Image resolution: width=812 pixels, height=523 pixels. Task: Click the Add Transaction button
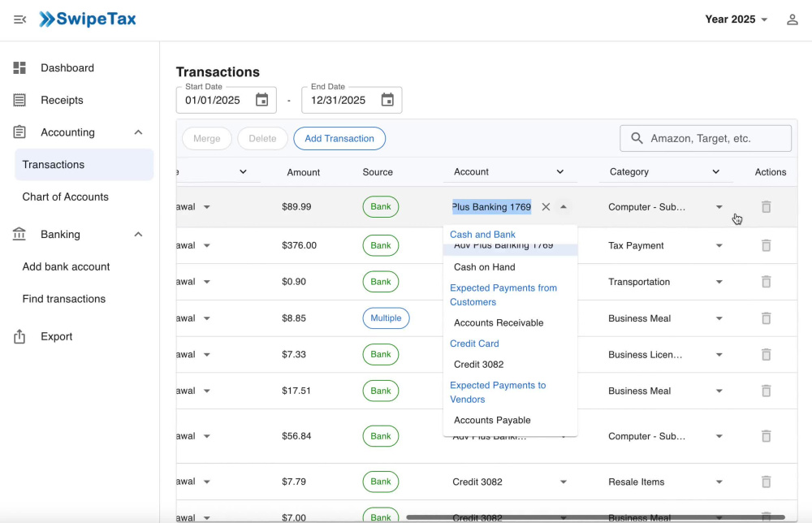click(x=339, y=139)
